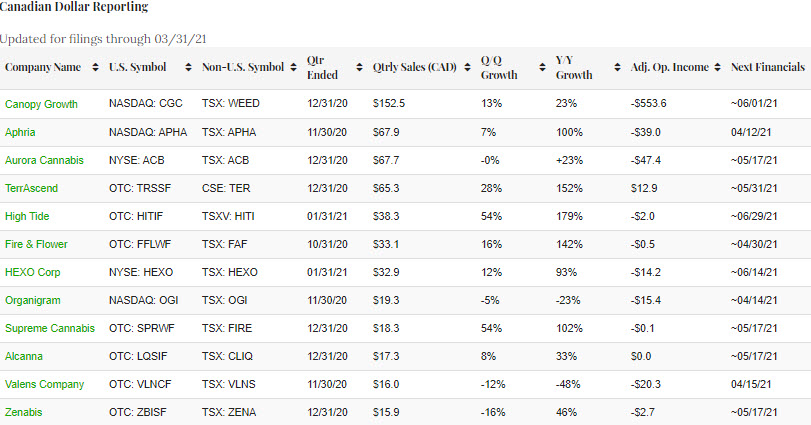The image size is (811, 425).
Task: Sort by Non-U.S. Symbol column arrows
Action: point(294,68)
